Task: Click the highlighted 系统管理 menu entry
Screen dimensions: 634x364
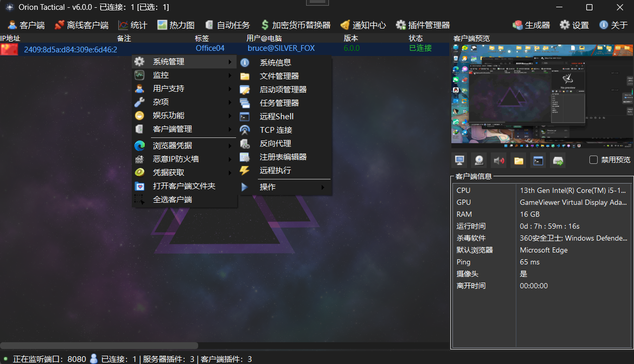Action: [184, 62]
